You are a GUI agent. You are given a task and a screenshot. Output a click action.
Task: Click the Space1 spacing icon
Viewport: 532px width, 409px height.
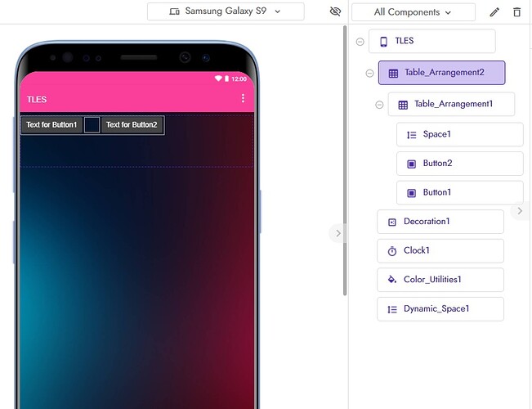pos(412,135)
